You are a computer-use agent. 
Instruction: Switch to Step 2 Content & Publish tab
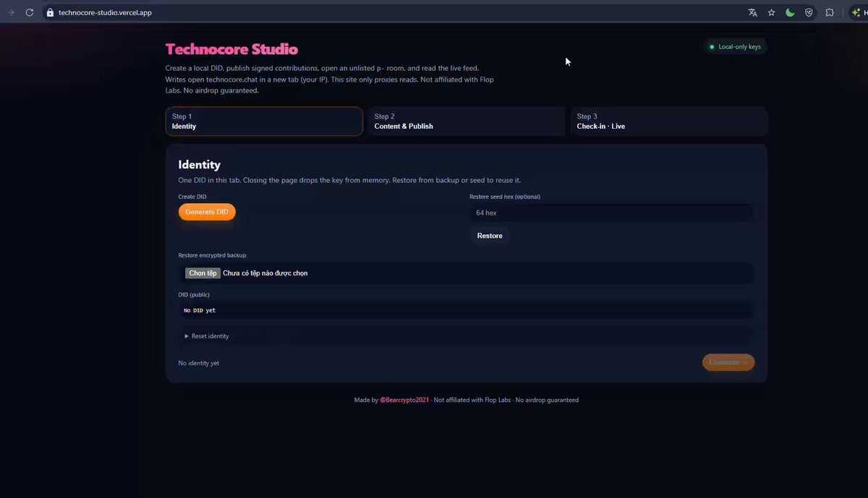coord(466,121)
